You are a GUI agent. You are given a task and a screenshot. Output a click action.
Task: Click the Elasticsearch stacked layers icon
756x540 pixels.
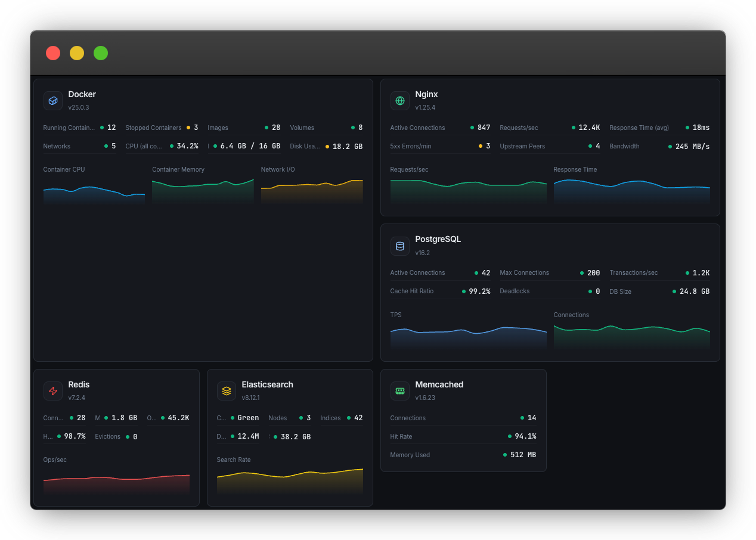(227, 391)
